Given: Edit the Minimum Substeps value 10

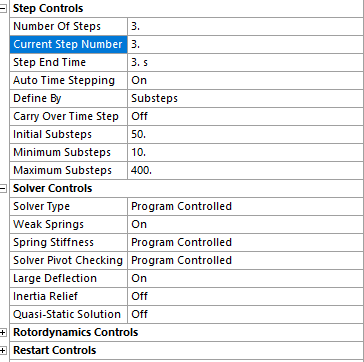Looking at the screenshot, I should pyautogui.click(x=246, y=153).
